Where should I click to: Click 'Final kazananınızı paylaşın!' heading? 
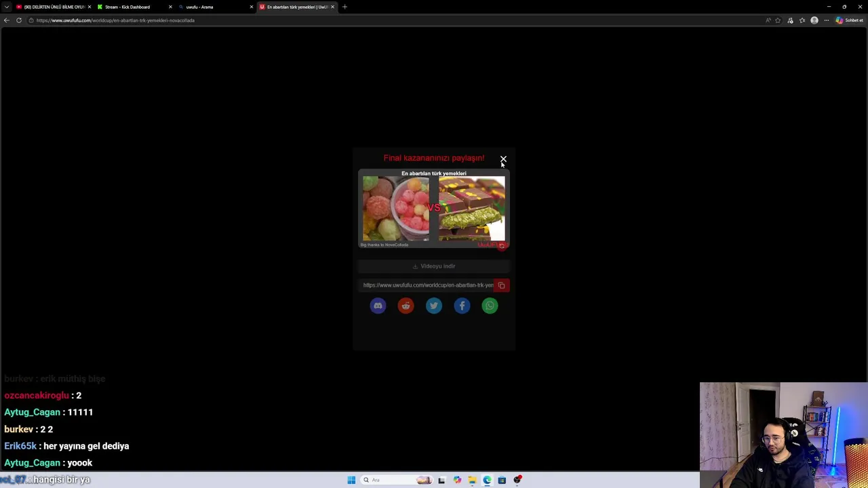tap(434, 158)
